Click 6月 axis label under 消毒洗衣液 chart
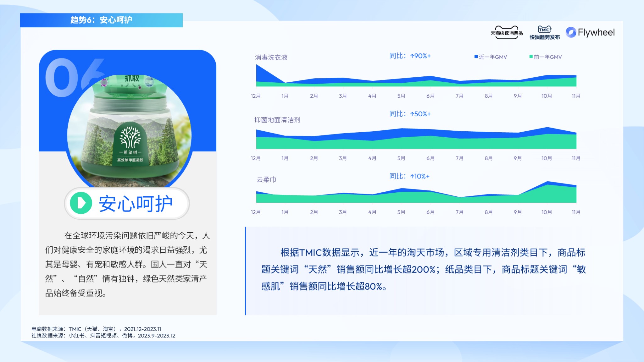The image size is (644, 362). coord(430,96)
